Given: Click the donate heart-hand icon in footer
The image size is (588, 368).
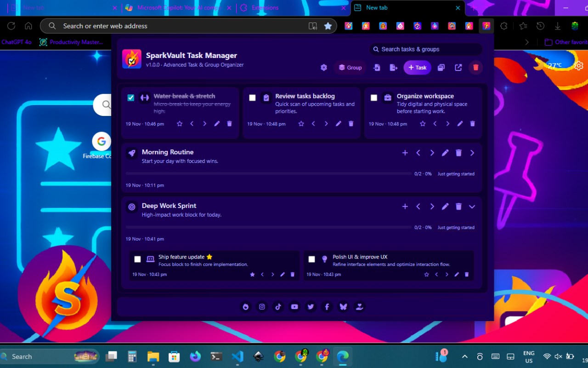Looking at the screenshot, I should 360,307.
